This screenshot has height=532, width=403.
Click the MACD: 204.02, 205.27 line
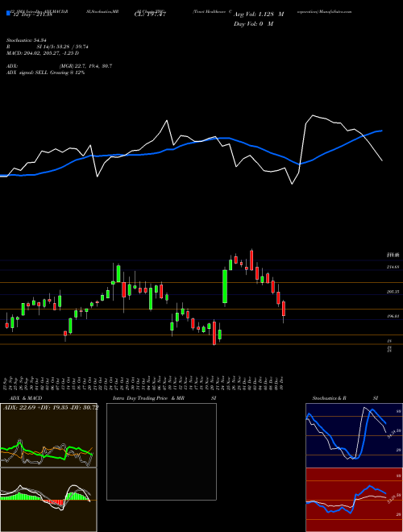[x=43, y=53]
